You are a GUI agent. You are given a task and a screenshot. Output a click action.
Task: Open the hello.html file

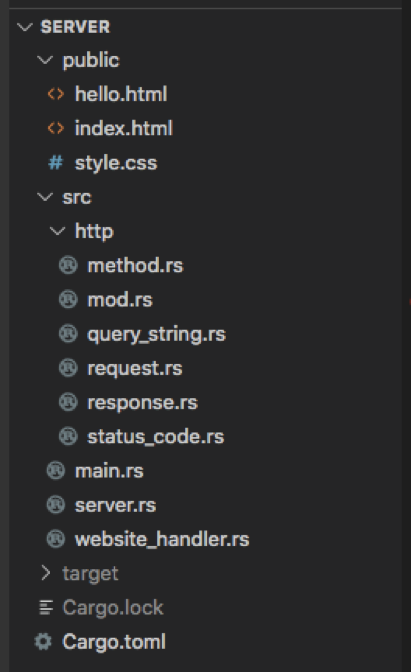pyautogui.click(x=121, y=94)
